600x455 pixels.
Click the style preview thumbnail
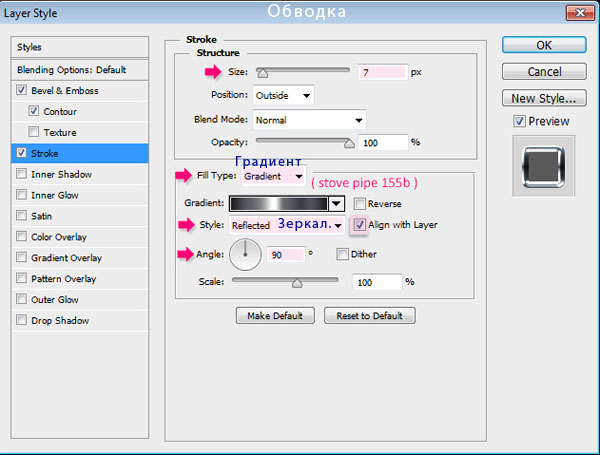(x=543, y=166)
